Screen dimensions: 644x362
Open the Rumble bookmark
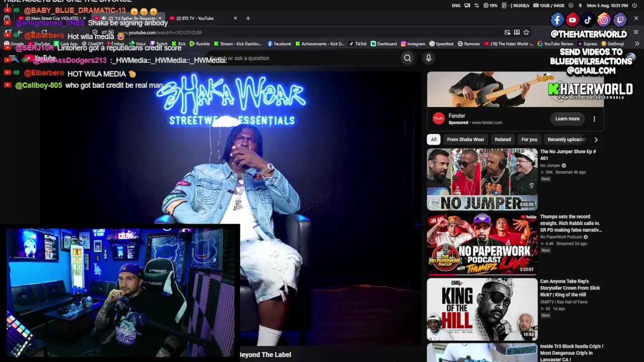pos(200,44)
